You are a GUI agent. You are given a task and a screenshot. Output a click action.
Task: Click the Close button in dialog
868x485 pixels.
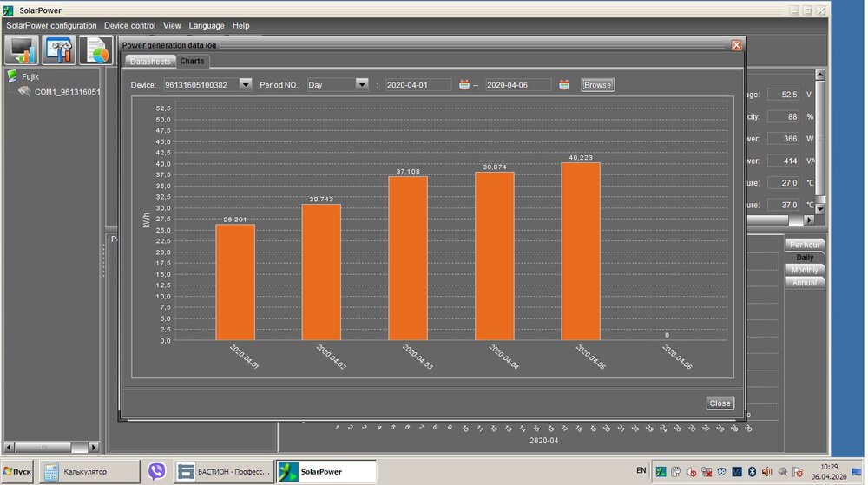[720, 403]
